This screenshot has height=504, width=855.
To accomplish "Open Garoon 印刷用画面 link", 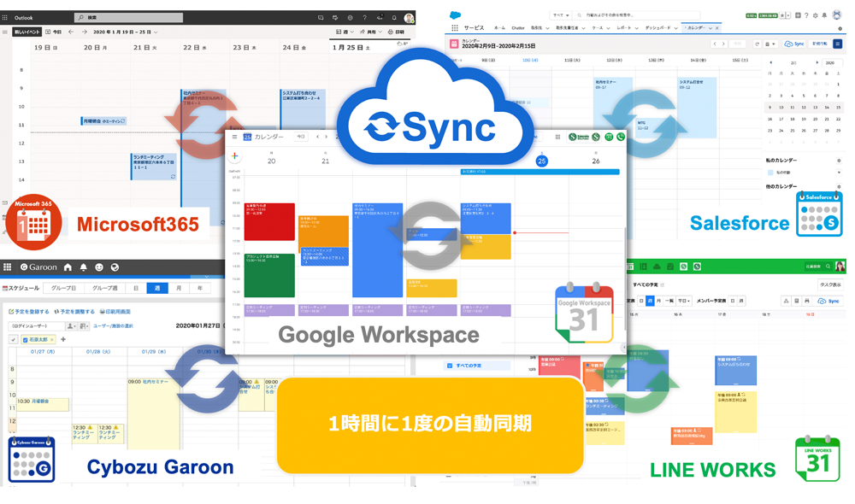I will 115,312.
